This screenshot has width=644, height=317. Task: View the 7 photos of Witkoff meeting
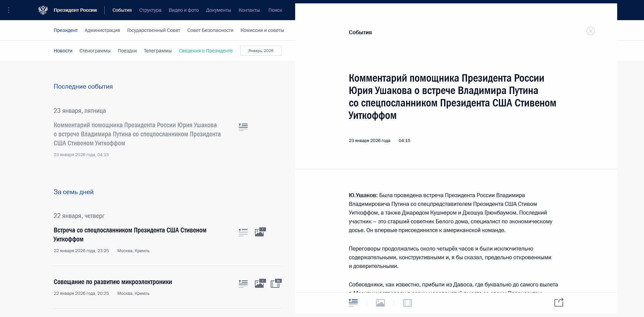pos(260,232)
